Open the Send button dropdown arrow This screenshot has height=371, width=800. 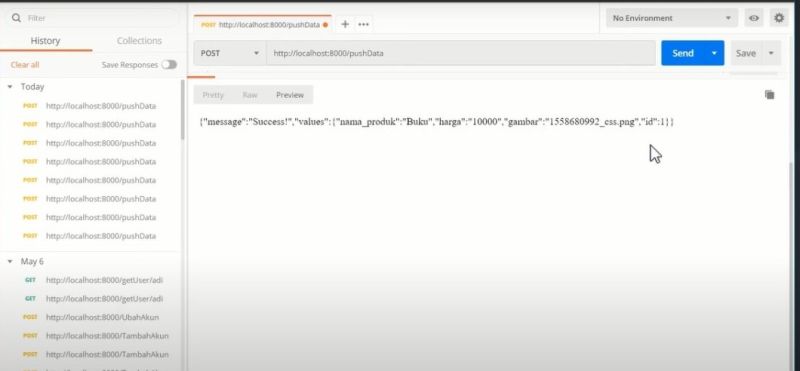coord(714,53)
